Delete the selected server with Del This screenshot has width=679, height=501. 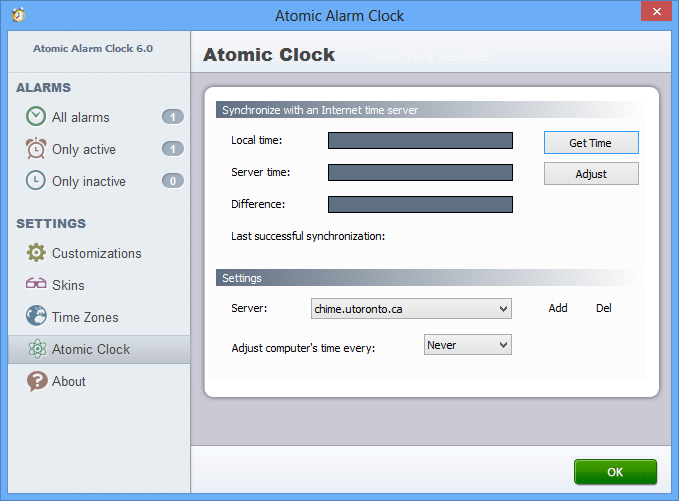pyautogui.click(x=604, y=308)
